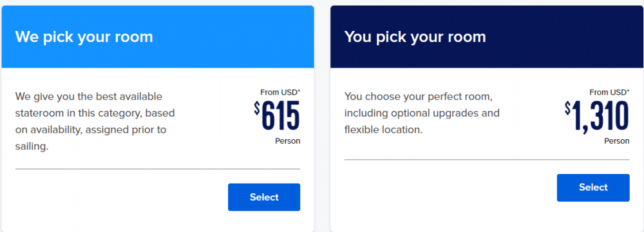Click the $615 price figure
Viewport: 644px width, 232px height.
[277, 115]
